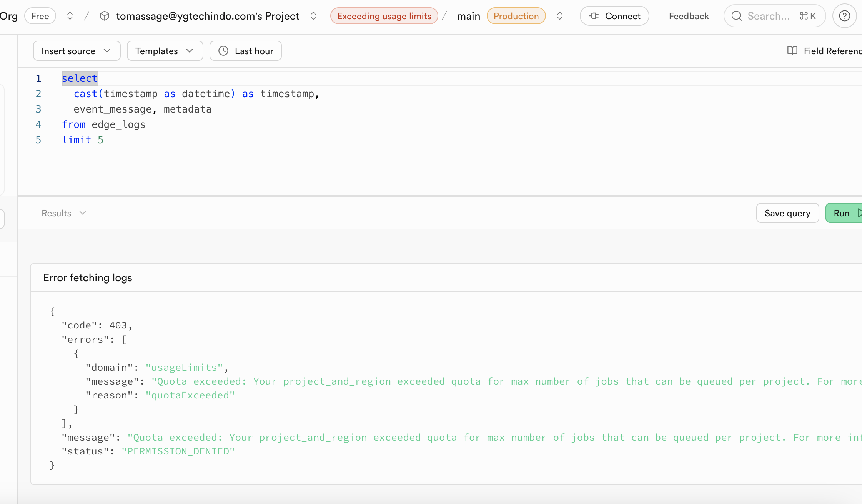The height and width of the screenshot is (504, 862).
Task: Click the Save query button
Action: [787, 213]
